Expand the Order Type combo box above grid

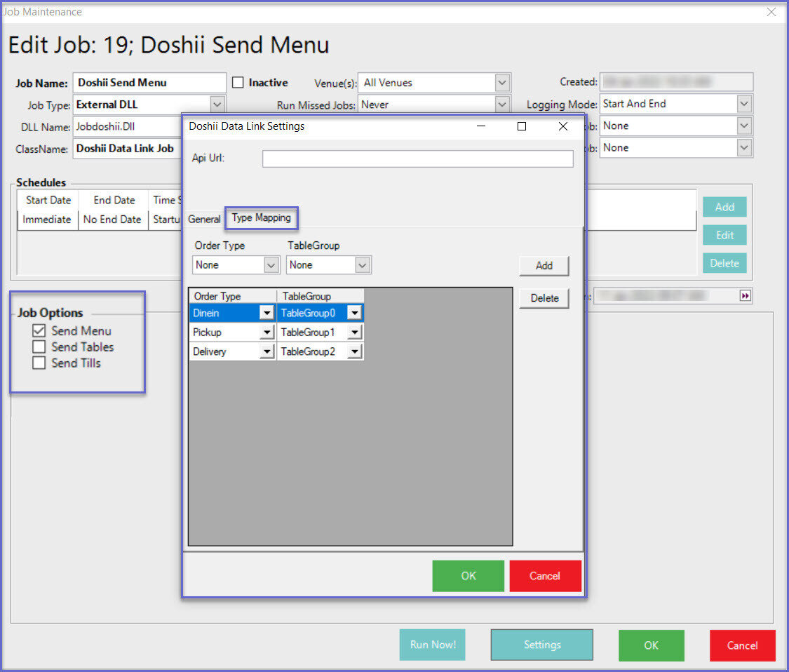[x=271, y=264]
